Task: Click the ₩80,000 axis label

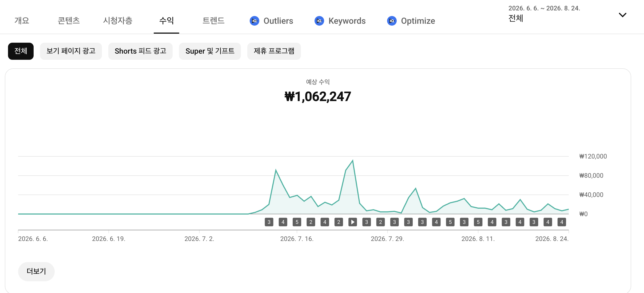Action: 591,176
